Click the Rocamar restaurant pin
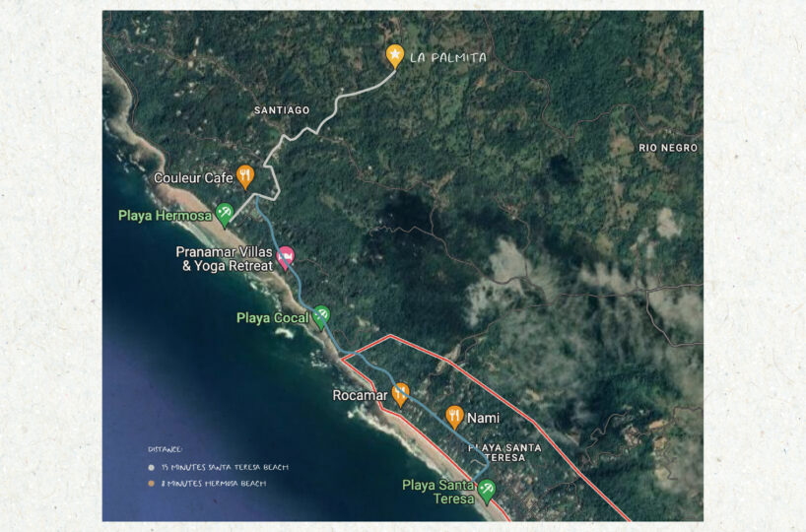Viewport: 806px width, 532px height. point(400,395)
